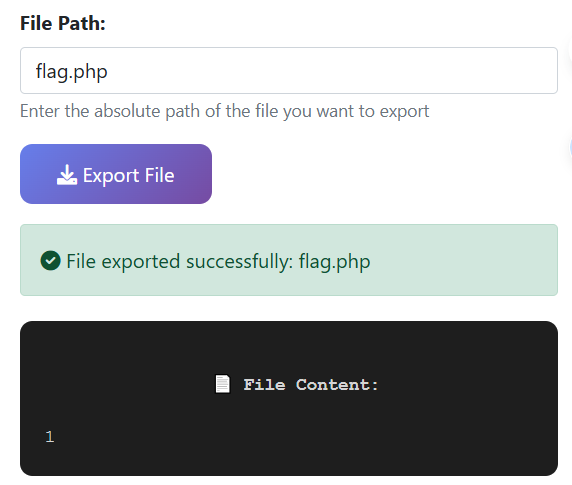Click the word successfully in the alert
Image resolution: width=572 pixels, height=485 pixels.
[x=239, y=261]
